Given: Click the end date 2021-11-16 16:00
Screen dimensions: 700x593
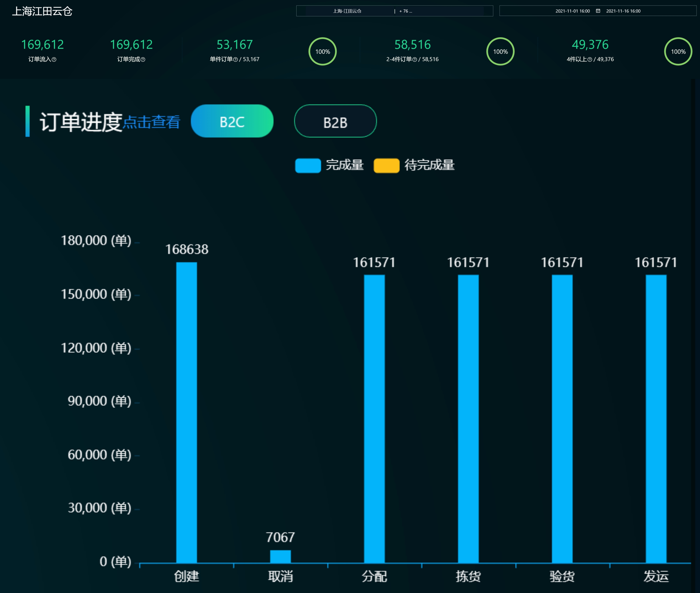Looking at the screenshot, I should click(623, 11).
